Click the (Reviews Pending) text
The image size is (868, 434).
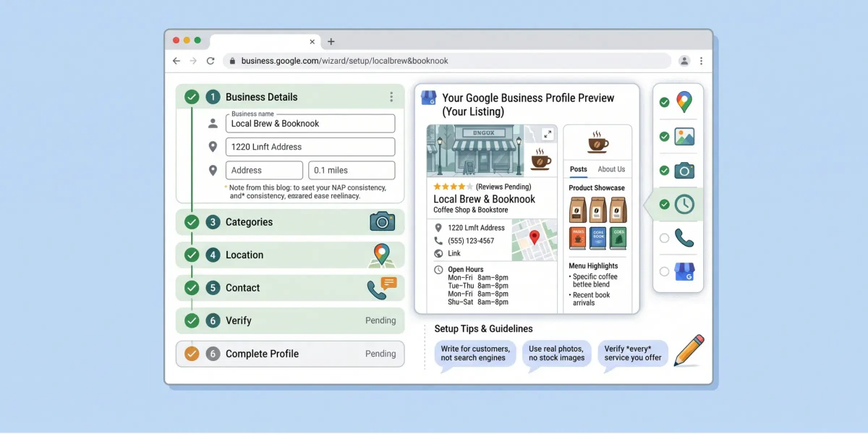click(x=503, y=187)
